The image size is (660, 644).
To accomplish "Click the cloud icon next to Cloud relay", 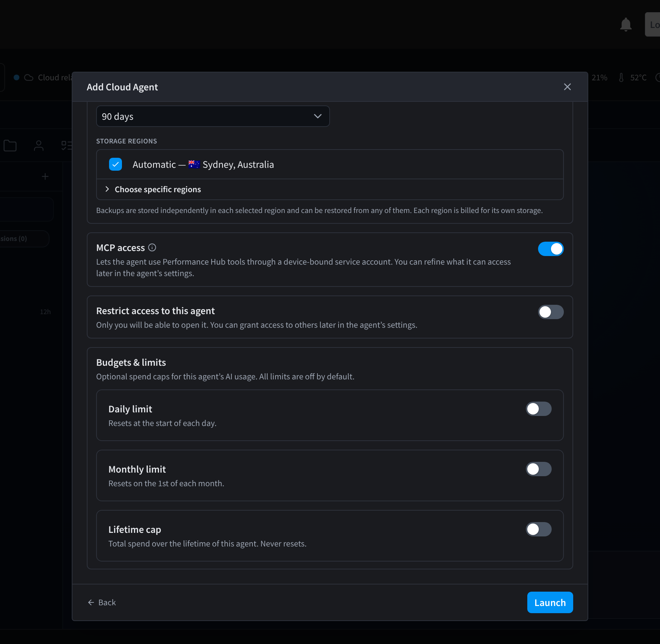I will pyautogui.click(x=29, y=77).
